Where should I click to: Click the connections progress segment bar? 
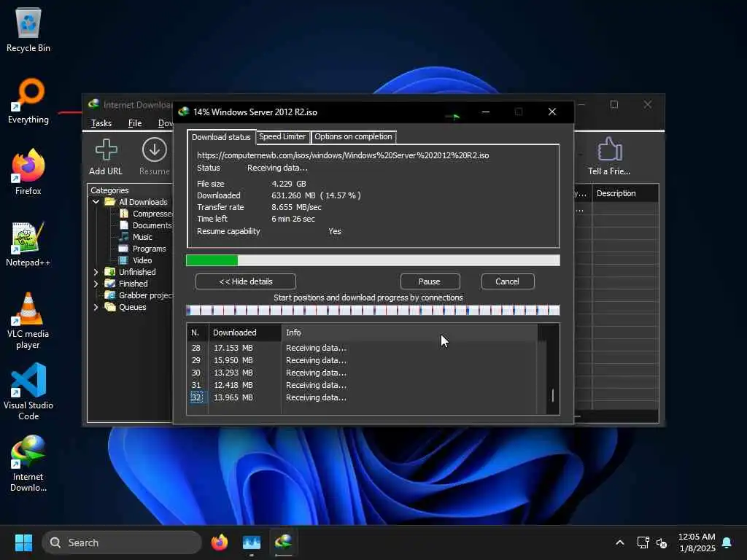pos(373,311)
